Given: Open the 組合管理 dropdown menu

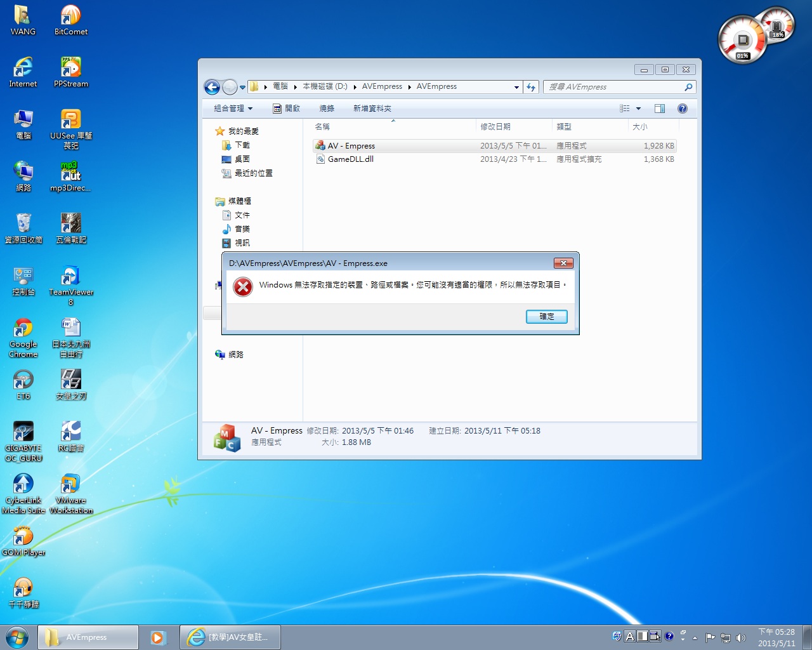Looking at the screenshot, I should click(x=233, y=109).
